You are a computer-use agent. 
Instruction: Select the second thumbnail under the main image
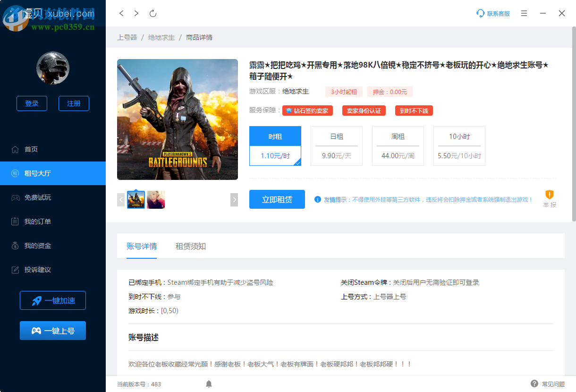tap(156, 199)
